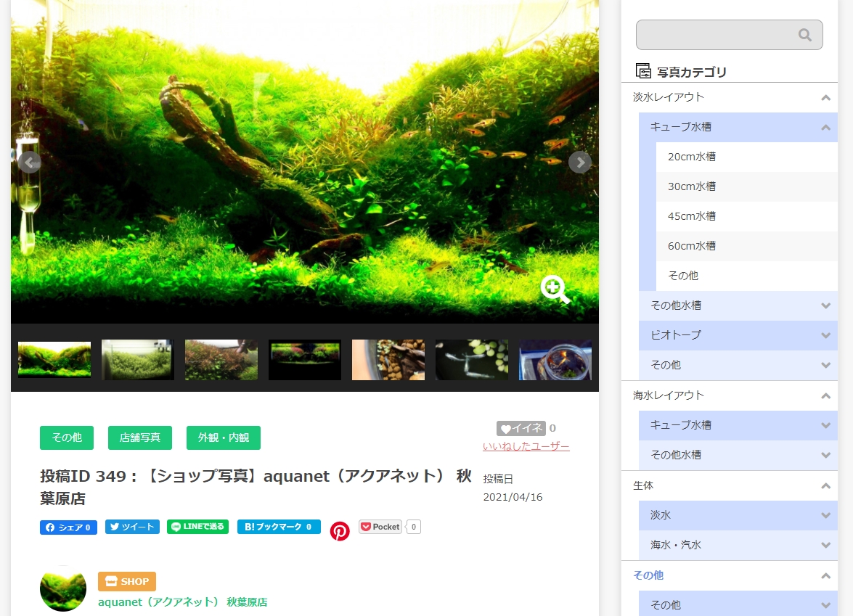This screenshot has width=853, height=616.
Task: Toggle the イイネ like heart
Action: click(521, 428)
